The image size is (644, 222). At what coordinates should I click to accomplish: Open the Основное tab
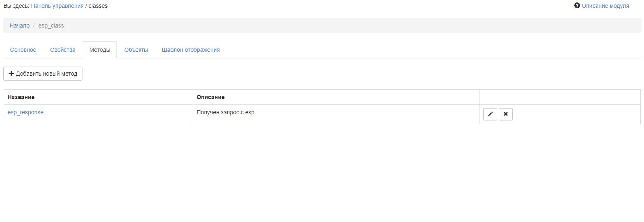point(23,50)
